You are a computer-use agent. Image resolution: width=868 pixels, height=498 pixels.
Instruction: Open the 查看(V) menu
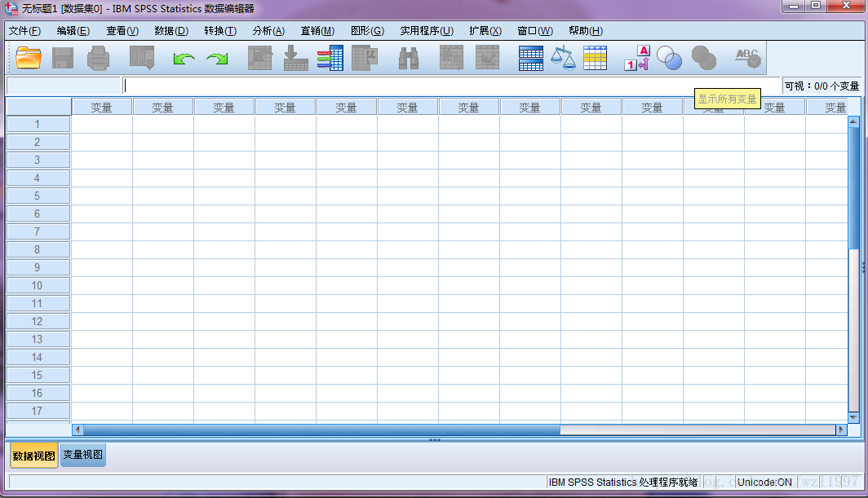(x=122, y=31)
